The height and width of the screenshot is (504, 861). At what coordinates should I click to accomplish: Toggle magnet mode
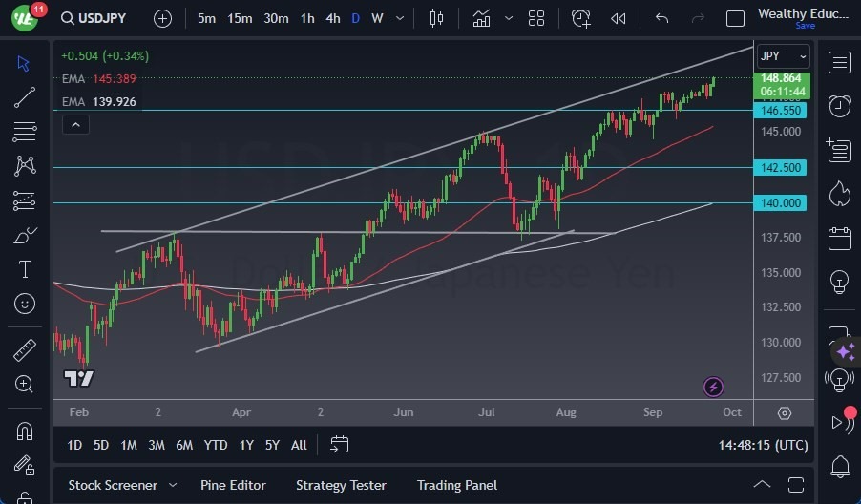[x=25, y=431]
